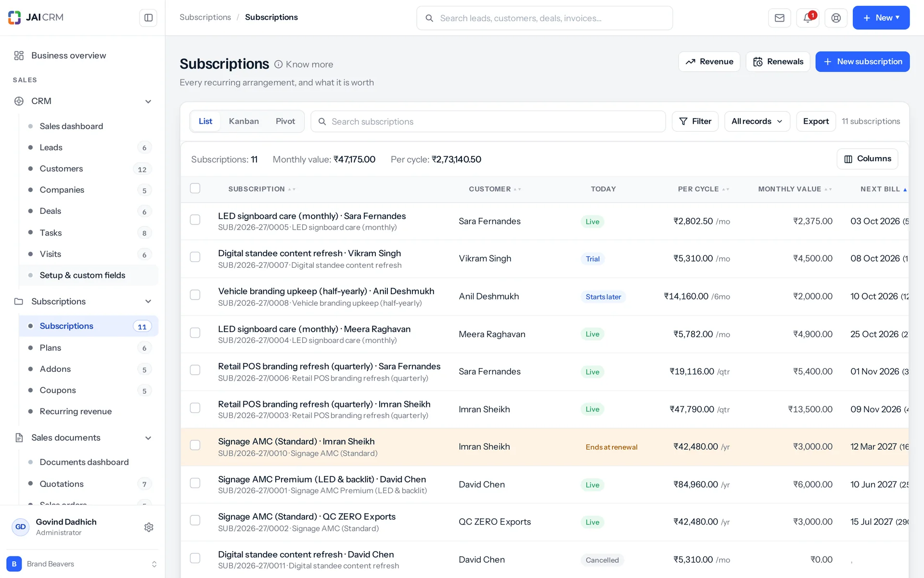The width and height of the screenshot is (924, 578).
Task: Select the SUB/2026-27/0005 row checkbox
Action: click(x=195, y=220)
